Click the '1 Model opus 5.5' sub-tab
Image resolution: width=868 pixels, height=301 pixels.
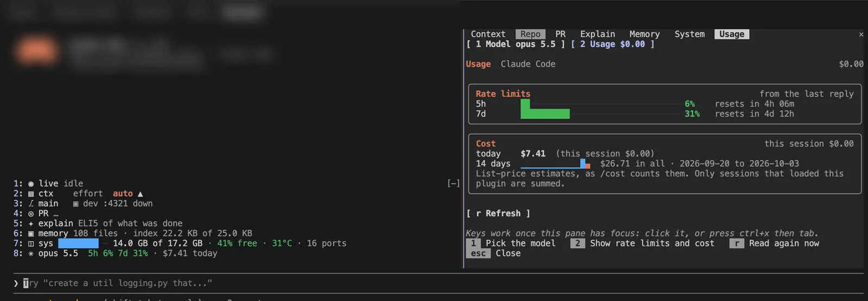click(x=515, y=44)
